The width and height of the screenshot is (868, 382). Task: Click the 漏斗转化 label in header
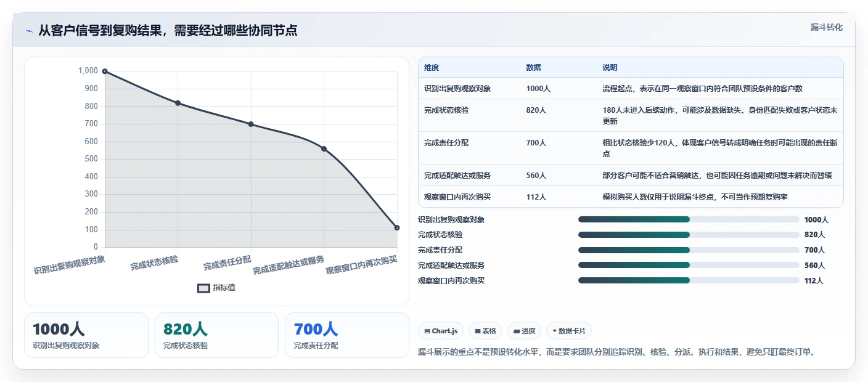[826, 27]
